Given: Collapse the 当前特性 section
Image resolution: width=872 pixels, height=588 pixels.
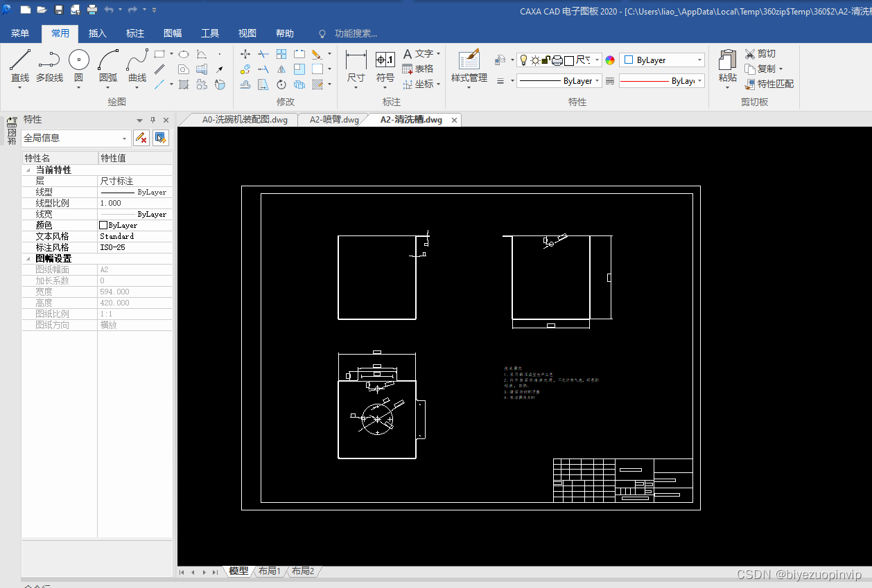Looking at the screenshot, I should click(x=28, y=170).
